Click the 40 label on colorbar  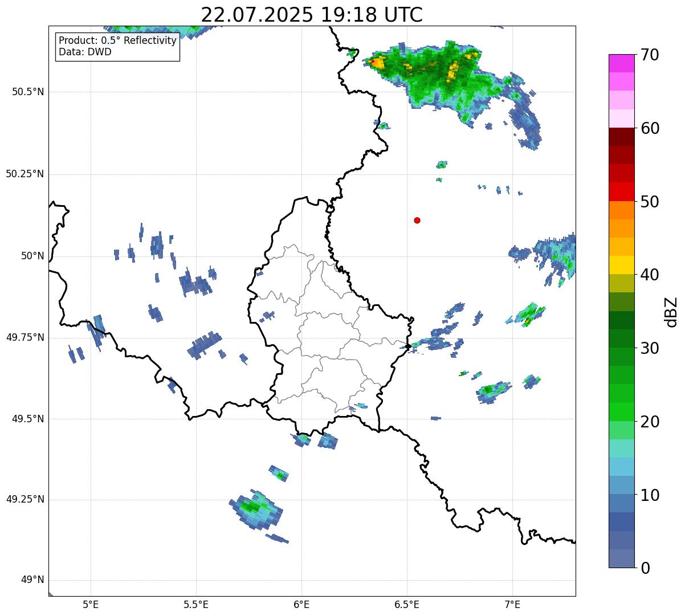pos(650,275)
